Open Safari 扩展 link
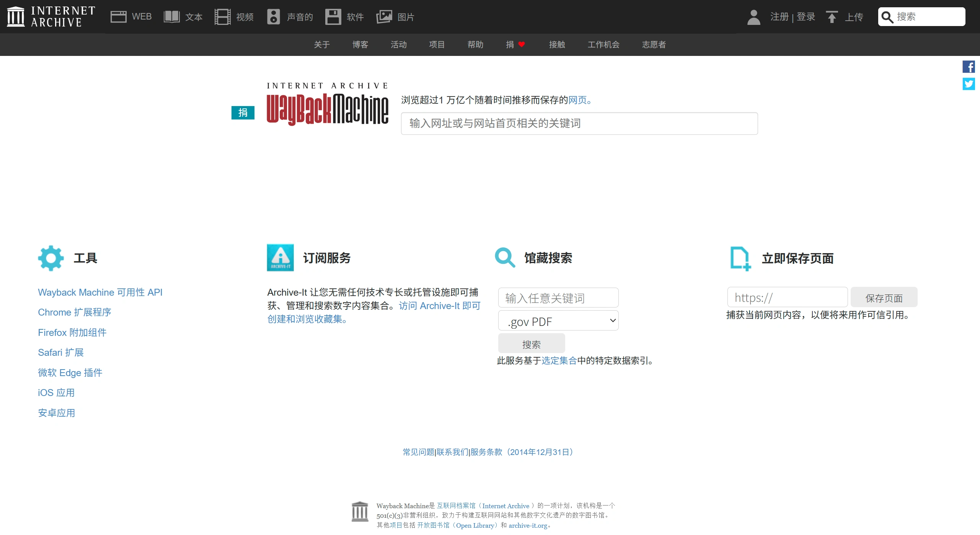Image resolution: width=980 pixels, height=535 pixels. [61, 352]
